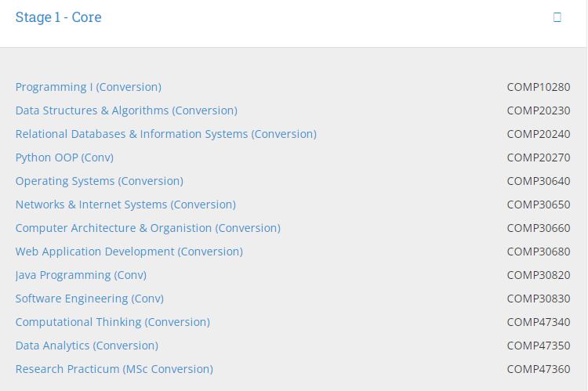Screen dimensions: 588x391
Task: Select Computational Thinking (Conversion) link
Action: point(113,322)
